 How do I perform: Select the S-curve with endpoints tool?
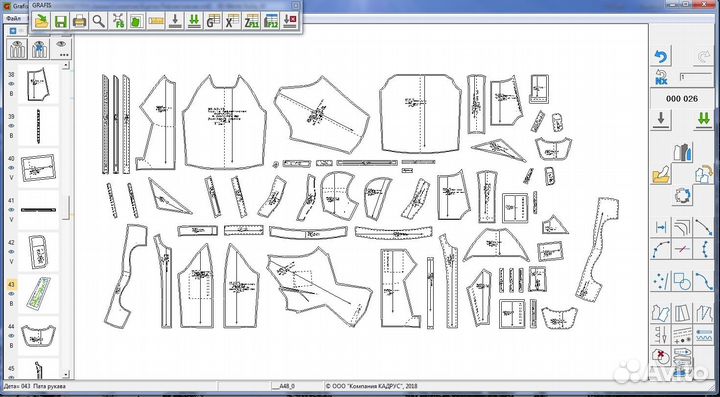703,280
